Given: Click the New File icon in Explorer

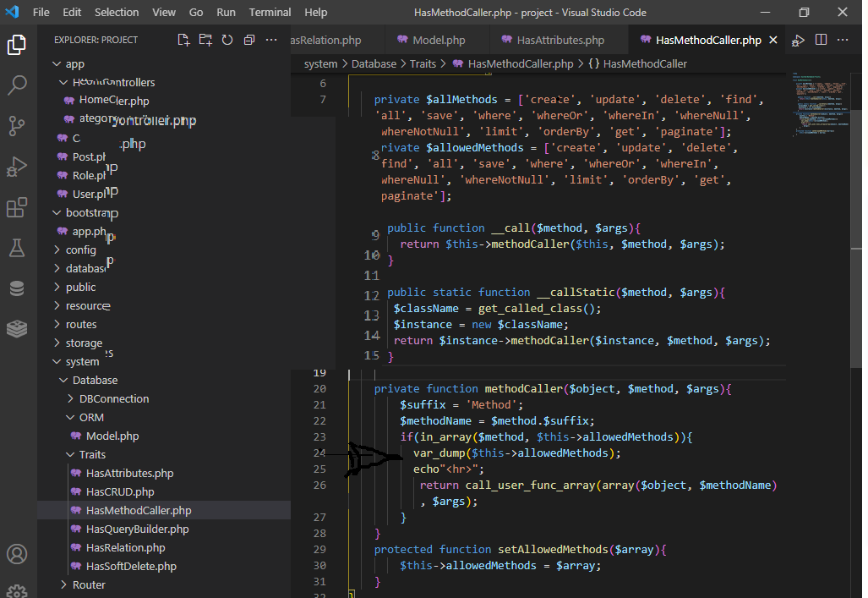Looking at the screenshot, I should point(183,40).
